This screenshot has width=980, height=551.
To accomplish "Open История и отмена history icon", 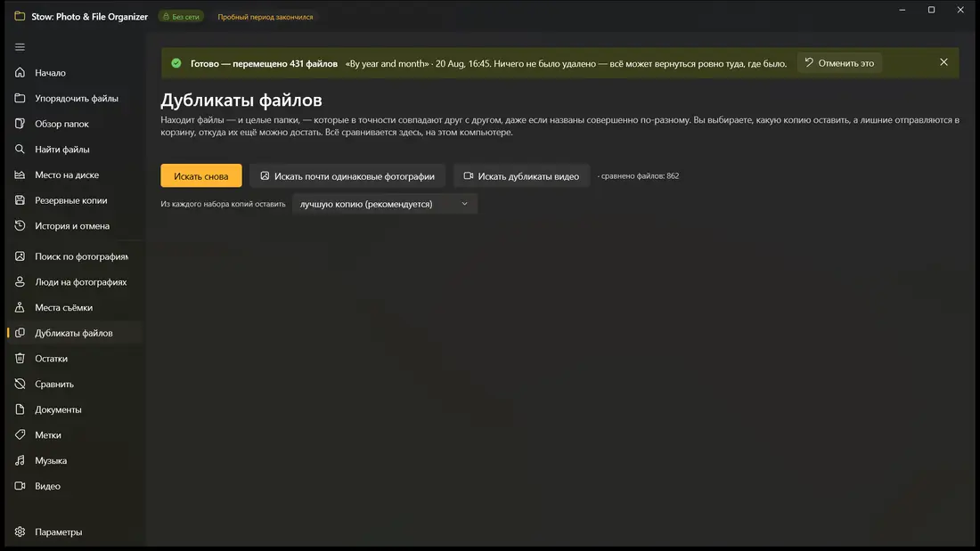I will click(x=20, y=225).
